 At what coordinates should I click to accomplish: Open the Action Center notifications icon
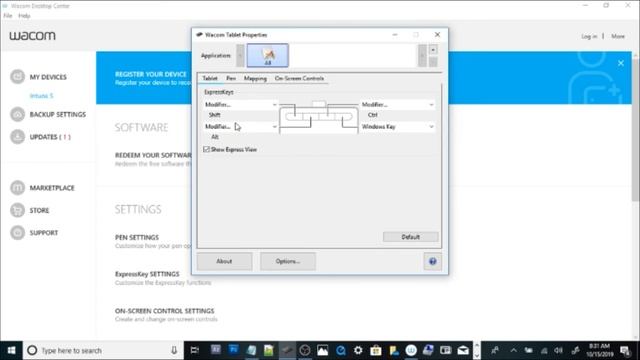(624, 350)
